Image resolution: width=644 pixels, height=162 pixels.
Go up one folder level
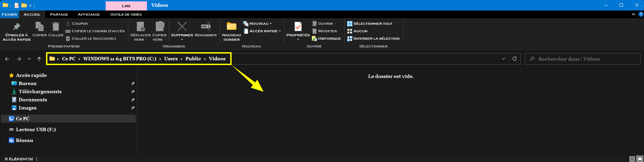pos(39,59)
